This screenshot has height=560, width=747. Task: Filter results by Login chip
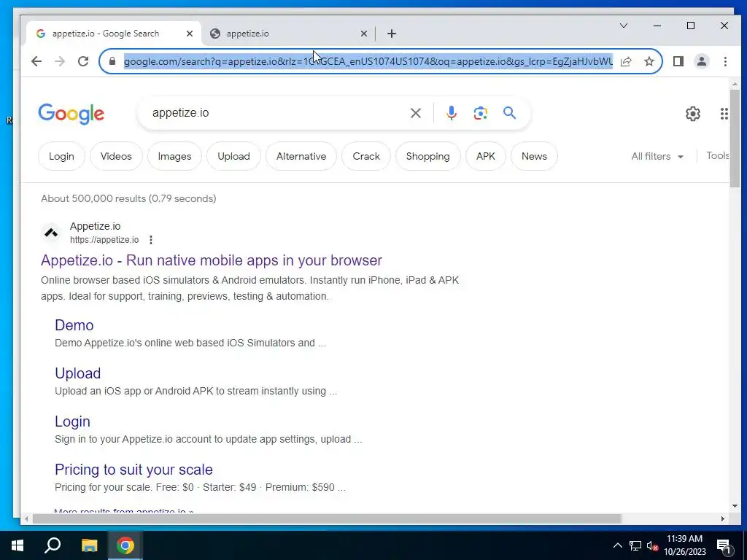(x=61, y=156)
